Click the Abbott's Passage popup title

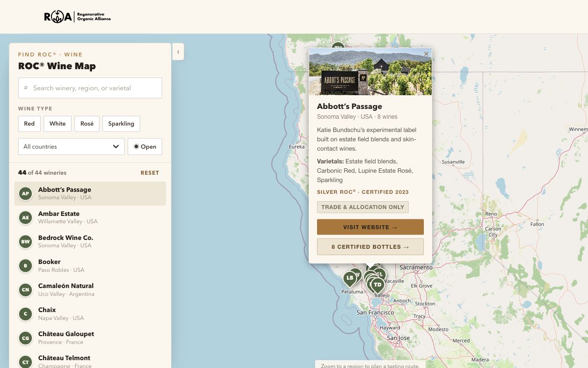tap(349, 106)
